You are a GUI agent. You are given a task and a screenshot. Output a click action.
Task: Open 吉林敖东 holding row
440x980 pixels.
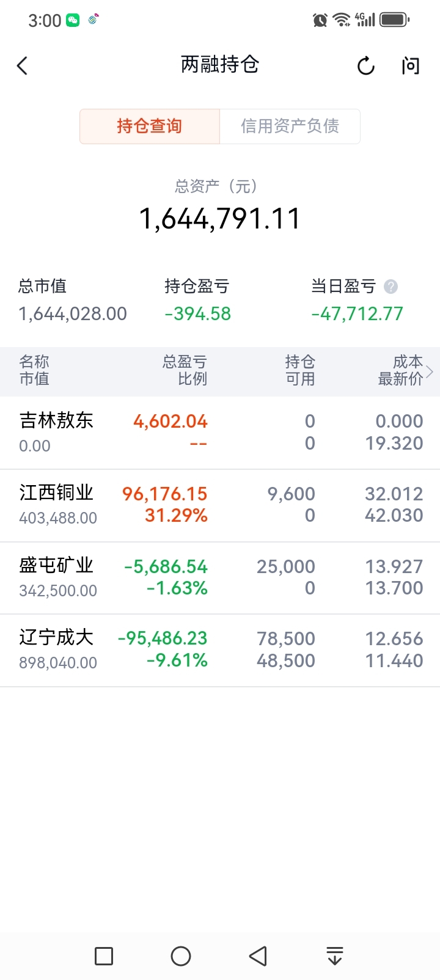pos(220,433)
